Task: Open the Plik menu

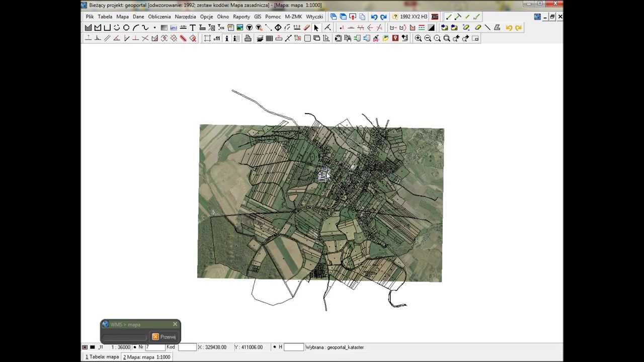Action: (90, 17)
